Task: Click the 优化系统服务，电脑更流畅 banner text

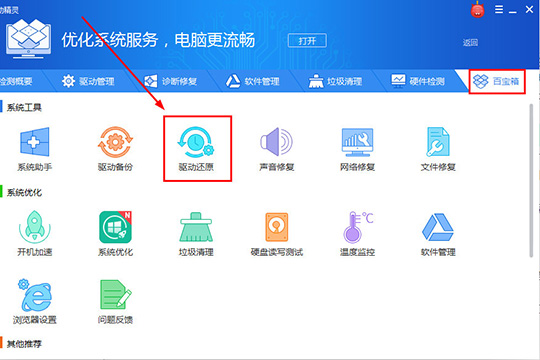Action: [x=158, y=40]
